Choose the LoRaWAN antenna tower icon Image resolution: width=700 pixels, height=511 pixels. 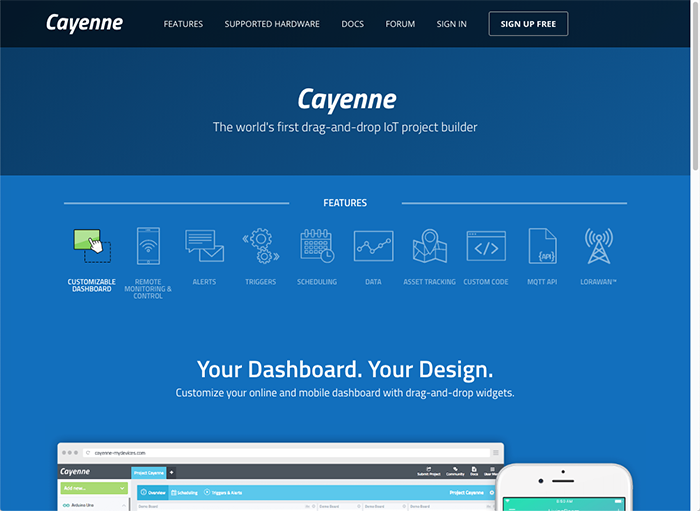coord(599,246)
